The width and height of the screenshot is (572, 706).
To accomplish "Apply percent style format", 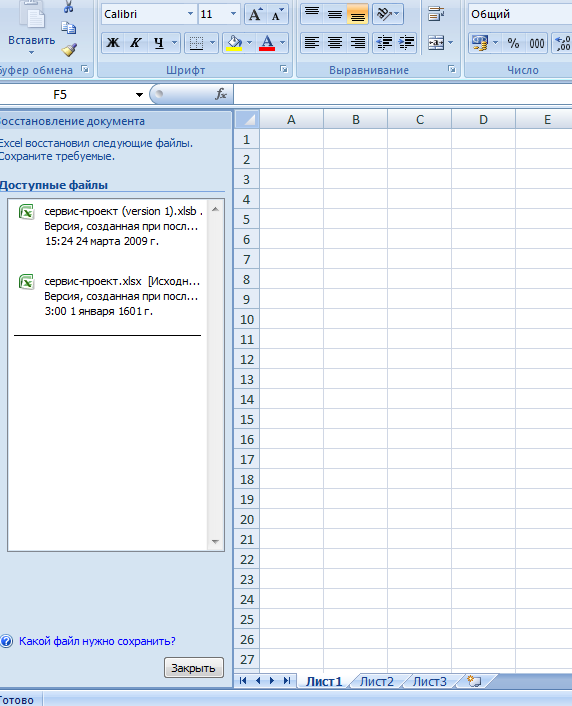I will [x=513, y=43].
